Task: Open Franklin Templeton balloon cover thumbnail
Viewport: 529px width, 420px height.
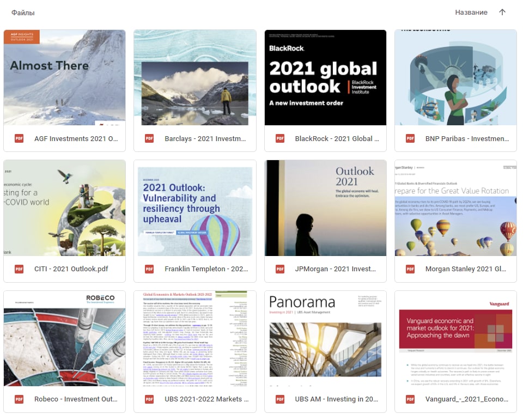Action: 195,208
